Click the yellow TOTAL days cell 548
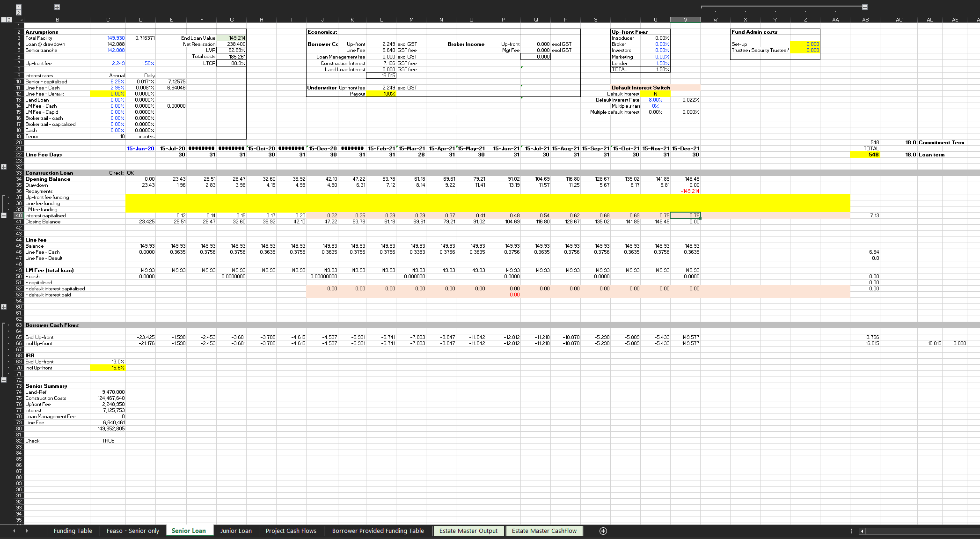Image resolution: width=980 pixels, height=539 pixels. click(x=865, y=155)
